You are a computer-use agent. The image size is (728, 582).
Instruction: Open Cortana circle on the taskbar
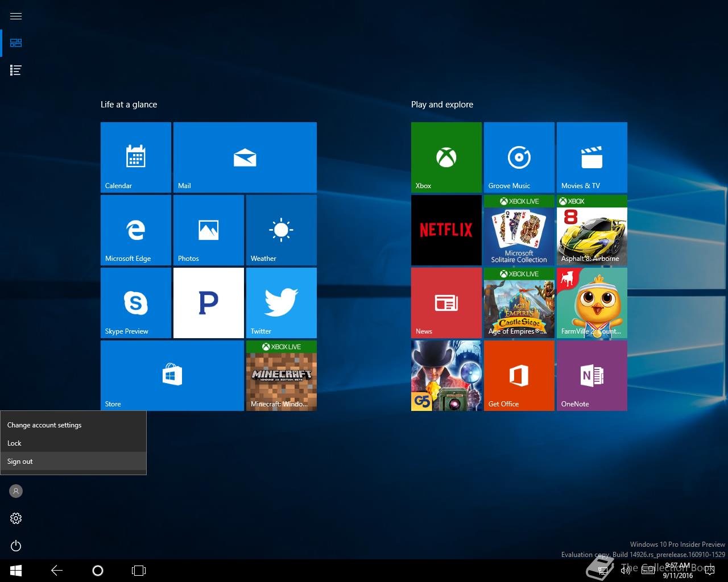[x=98, y=570]
